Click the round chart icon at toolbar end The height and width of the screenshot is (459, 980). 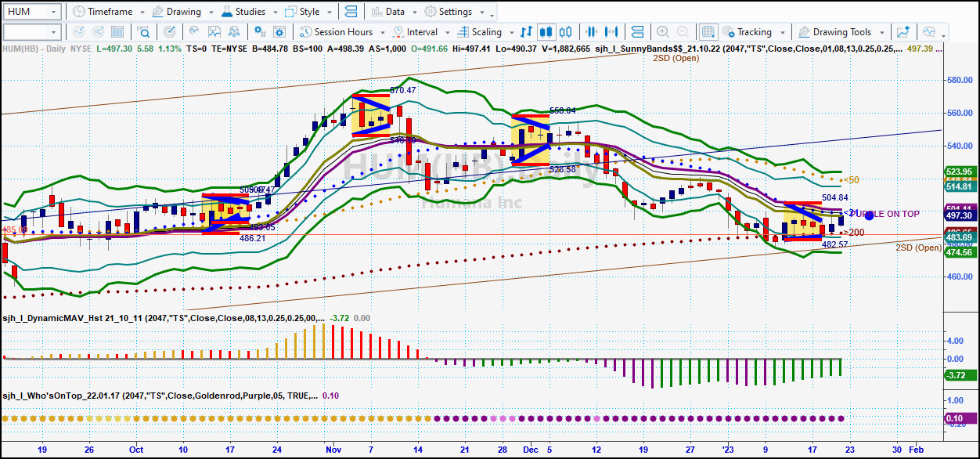(x=929, y=32)
